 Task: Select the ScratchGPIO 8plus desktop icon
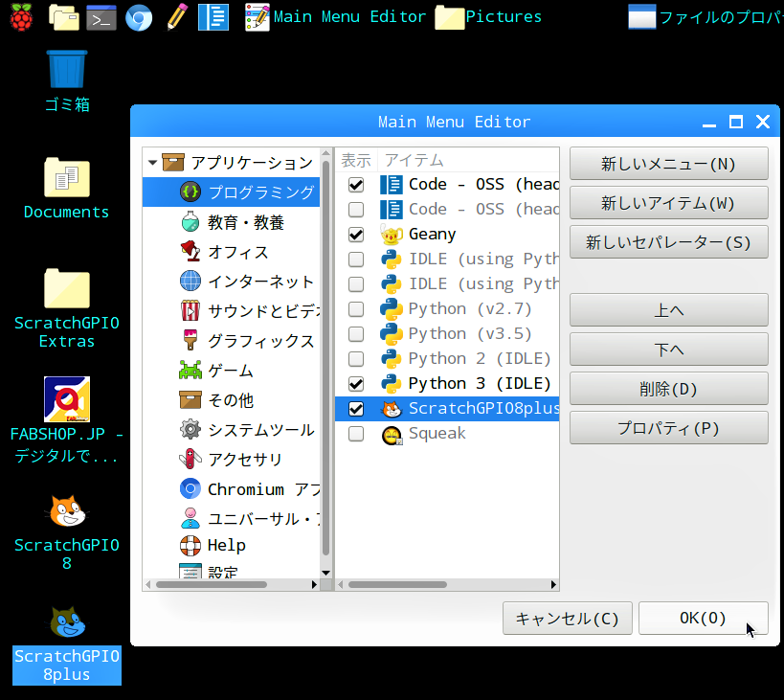point(66,644)
